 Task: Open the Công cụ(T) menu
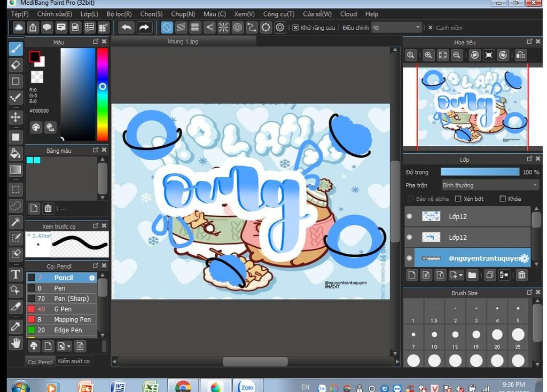(x=279, y=14)
